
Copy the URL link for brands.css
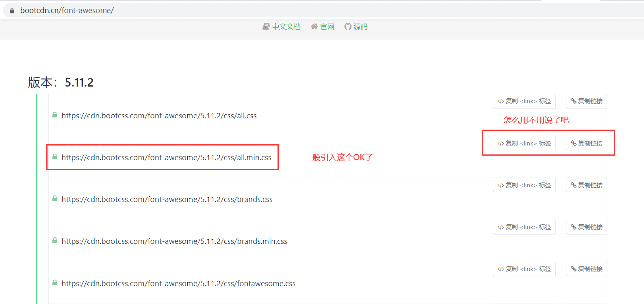pyautogui.click(x=586, y=185)
